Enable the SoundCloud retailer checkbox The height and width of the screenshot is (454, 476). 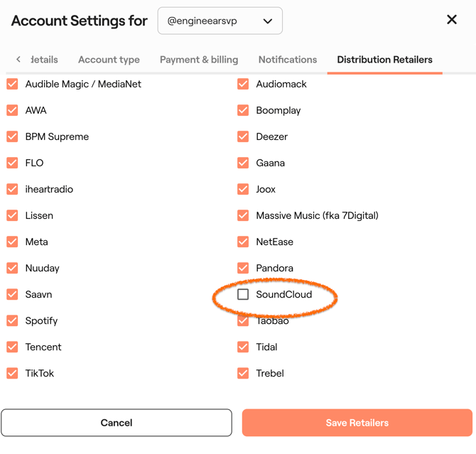coord(243,294)
